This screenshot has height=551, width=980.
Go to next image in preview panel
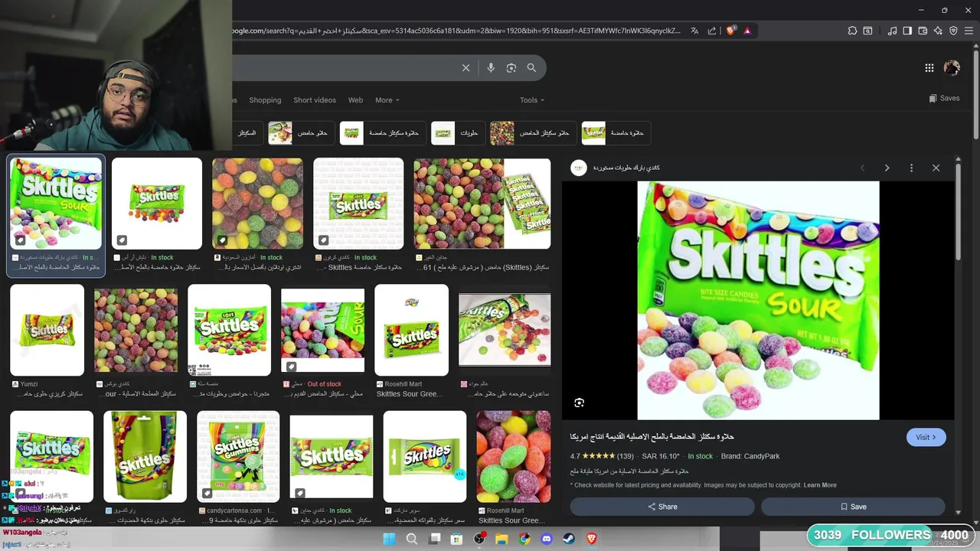coord(887,168)
